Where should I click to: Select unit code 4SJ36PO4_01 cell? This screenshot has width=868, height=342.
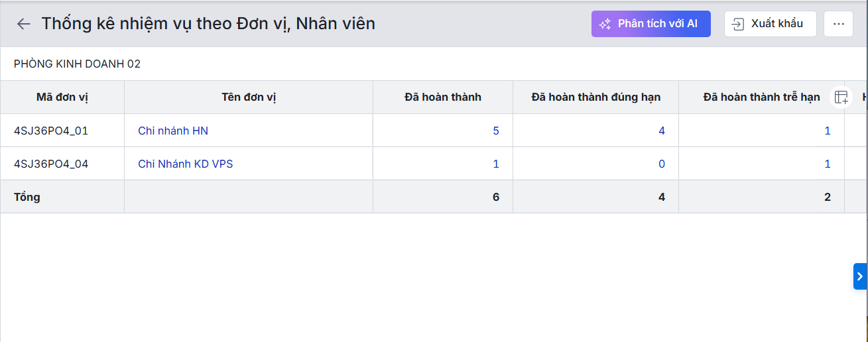pyautogui.click(x=51, y=131)
